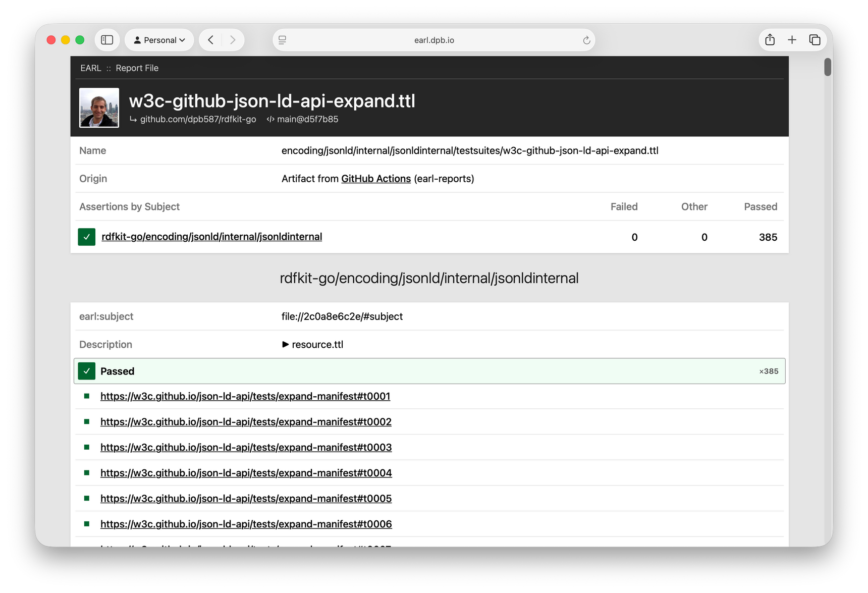Click the green checkmark on the Passed banner
Screen dimensions: 868x593
click(x=87, y=370)
